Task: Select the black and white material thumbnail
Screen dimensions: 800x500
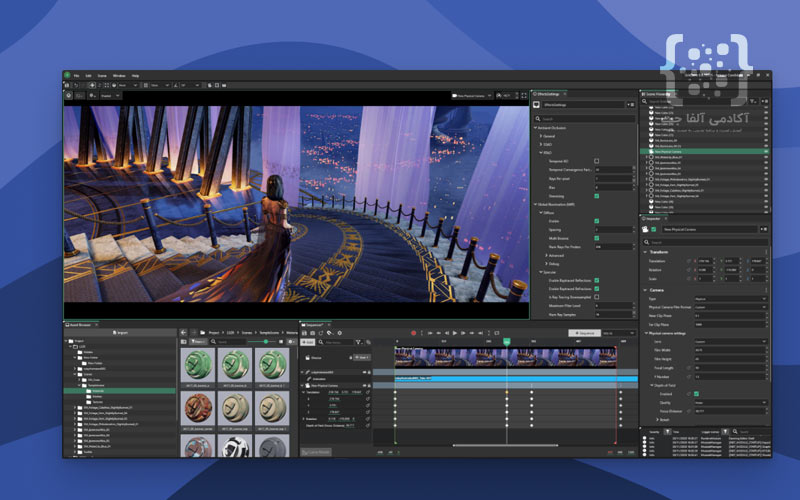Action: 235,447
